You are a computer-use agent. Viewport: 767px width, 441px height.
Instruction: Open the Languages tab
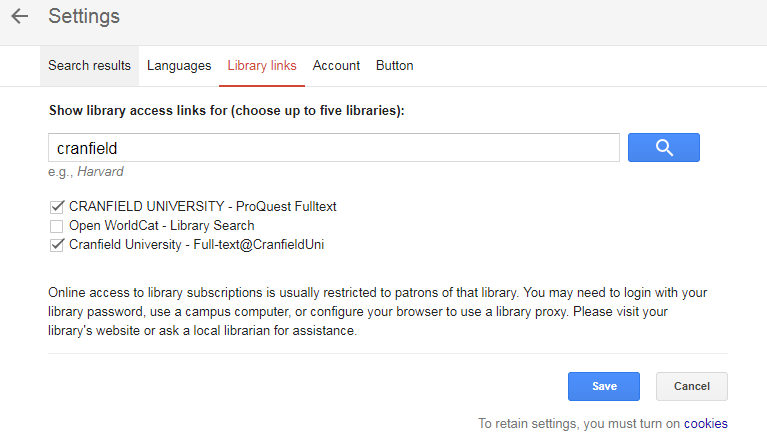point(179,66)
